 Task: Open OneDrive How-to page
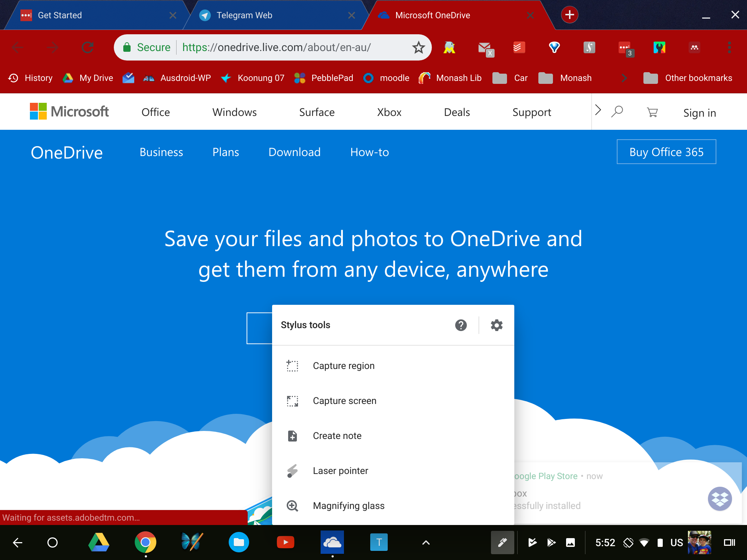tap(369, 152)
